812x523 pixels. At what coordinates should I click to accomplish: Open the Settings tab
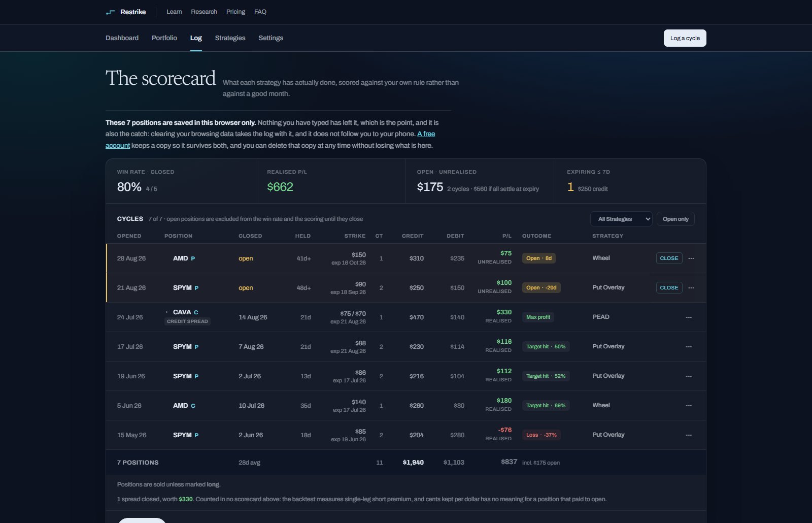271,38
